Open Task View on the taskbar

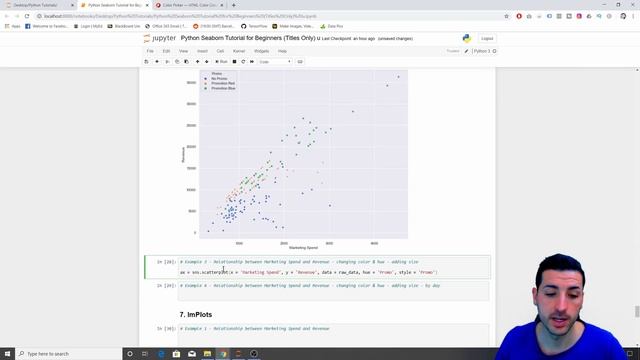pos(145,353)
